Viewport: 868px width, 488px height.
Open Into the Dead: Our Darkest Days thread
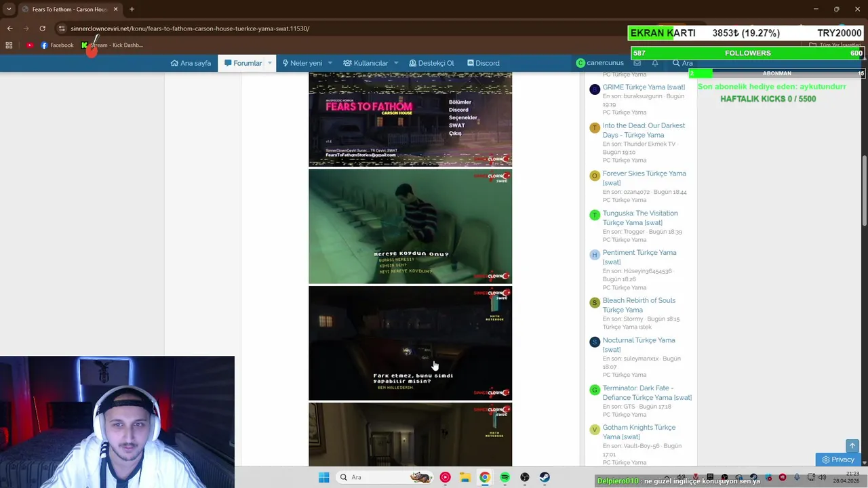pyautogui.click(x=644, y=130)
